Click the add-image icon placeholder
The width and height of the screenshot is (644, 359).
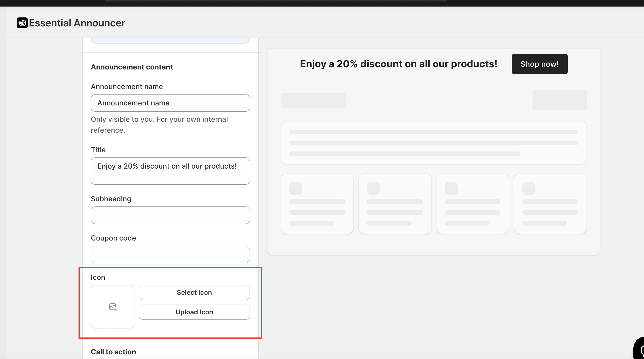pos(113,307)
